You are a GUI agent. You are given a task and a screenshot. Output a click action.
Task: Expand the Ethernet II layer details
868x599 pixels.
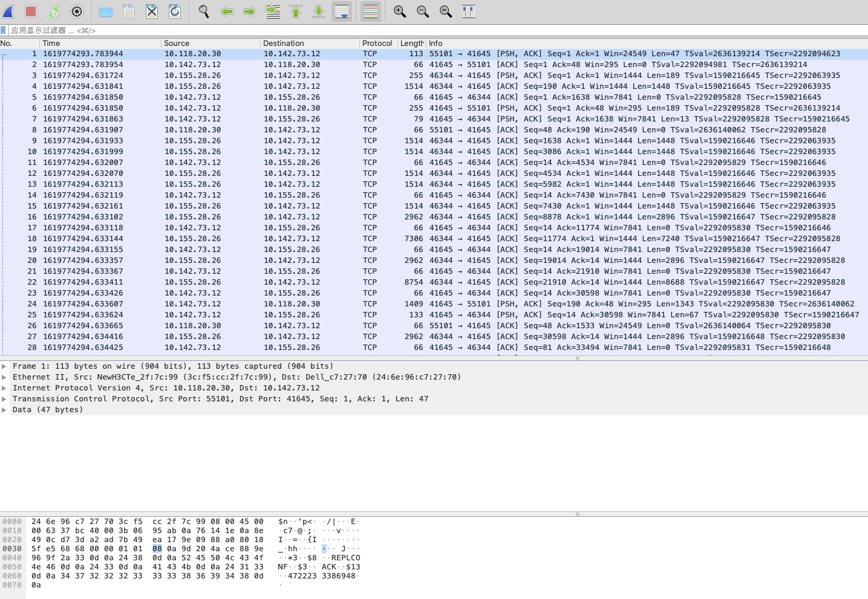pyautogui.click(x=5, y=377)
